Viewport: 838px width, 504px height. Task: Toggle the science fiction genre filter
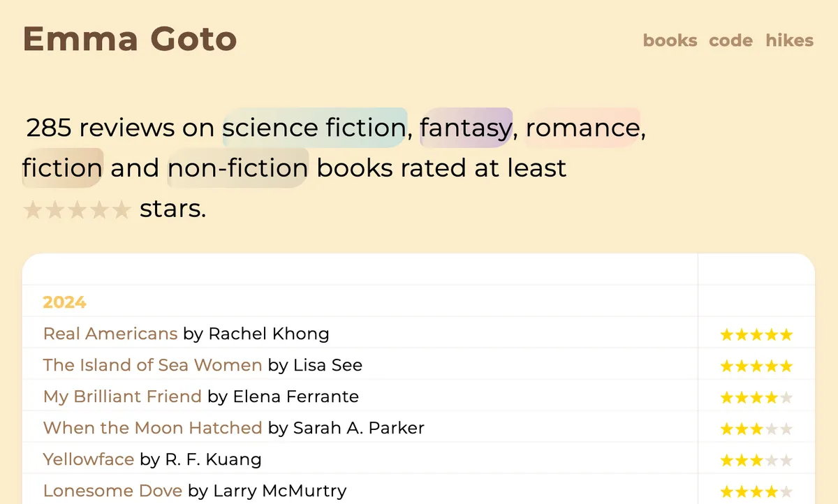314,128
